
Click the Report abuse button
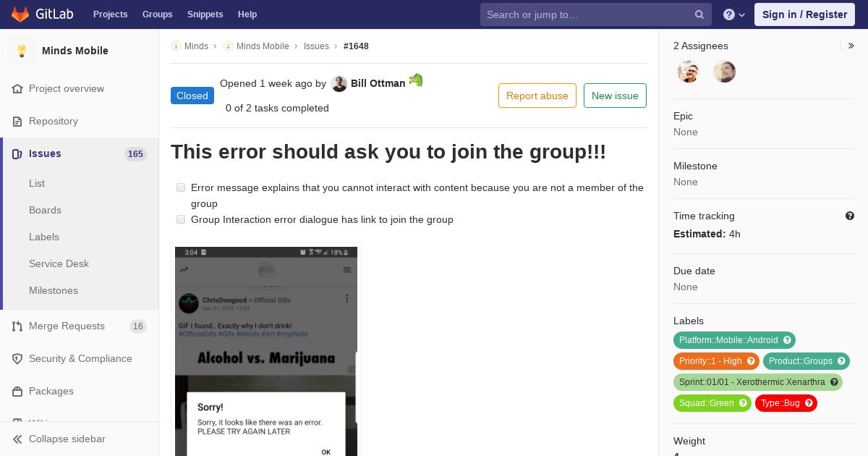coord(537,96)
